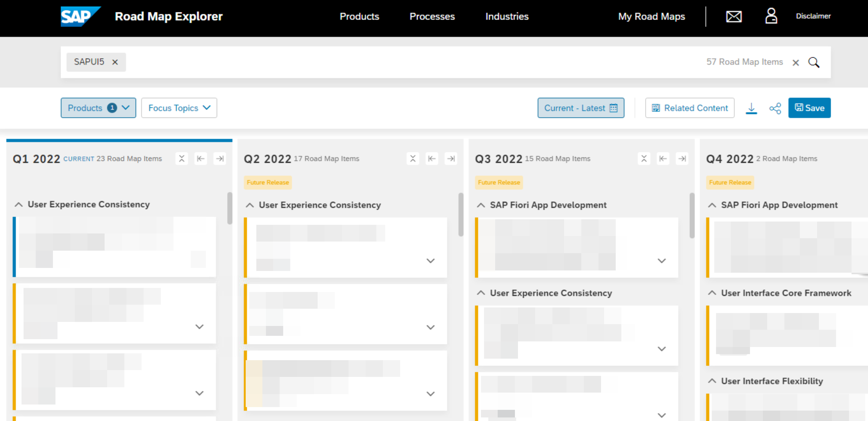Image resolution: width=868 pixels, height=421 pixels.
Task: Open the Focus Topics dropdown
Action: tap(179, 108)
